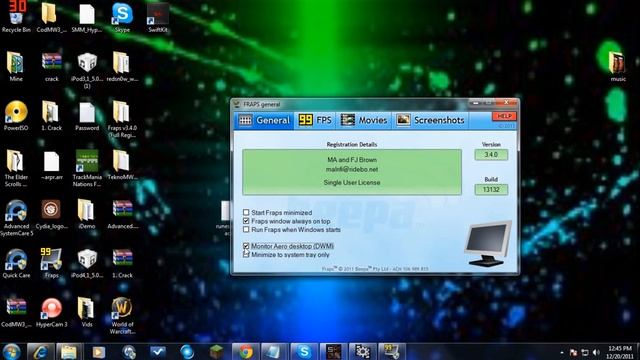This screenshot has width=640, height=360.
Task: Open the Minecraft block icon in taskbar
Action: click(216, 351)
